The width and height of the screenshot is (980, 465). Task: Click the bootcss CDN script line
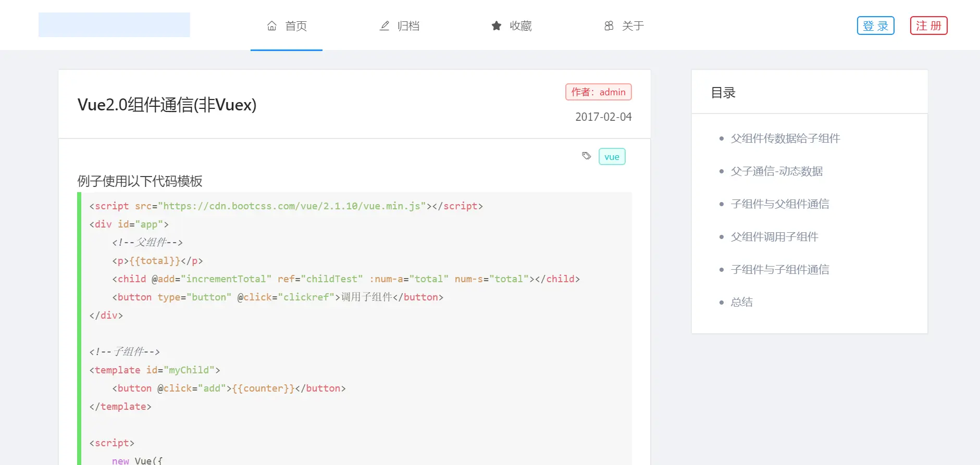286,206
